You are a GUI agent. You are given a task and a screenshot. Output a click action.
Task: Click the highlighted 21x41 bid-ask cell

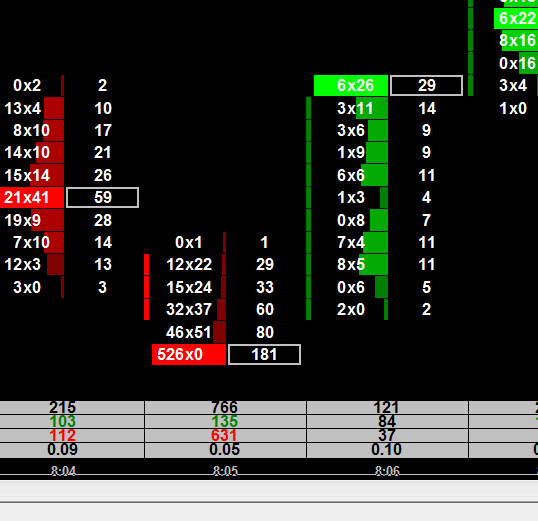[x=32, y=197]
